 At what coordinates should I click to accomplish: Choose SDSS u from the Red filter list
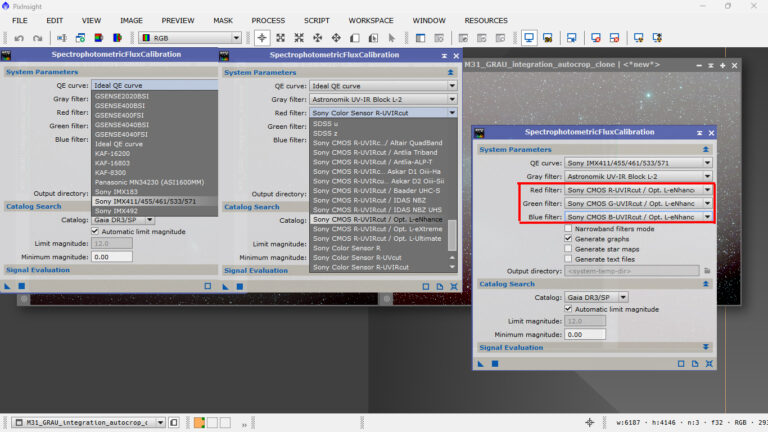[379, 123]
